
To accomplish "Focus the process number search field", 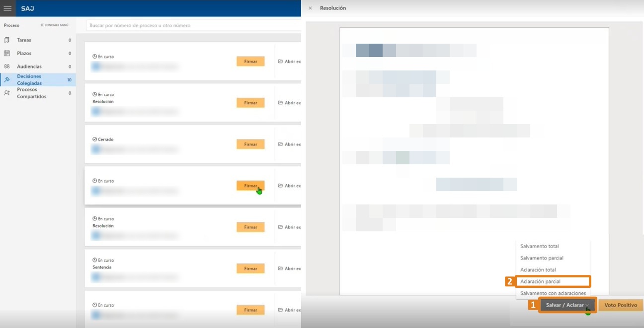I will click(194, 25).
